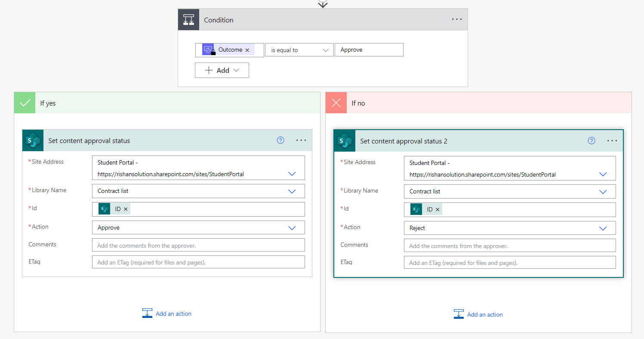Open the 'is equal to' operator dropdown
The width and height of the screenshot is (644, 339).
pyautogui.click(x=299, y=50)
